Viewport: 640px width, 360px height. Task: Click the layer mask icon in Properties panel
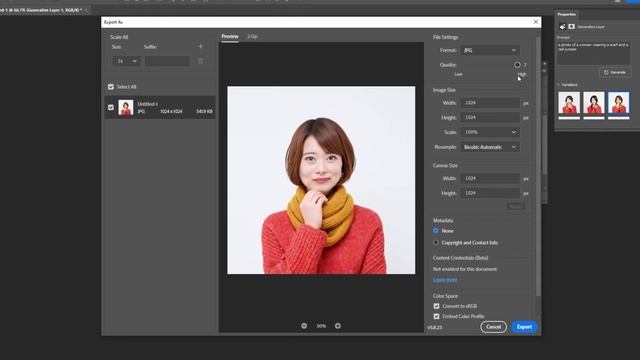coord(572,27)
